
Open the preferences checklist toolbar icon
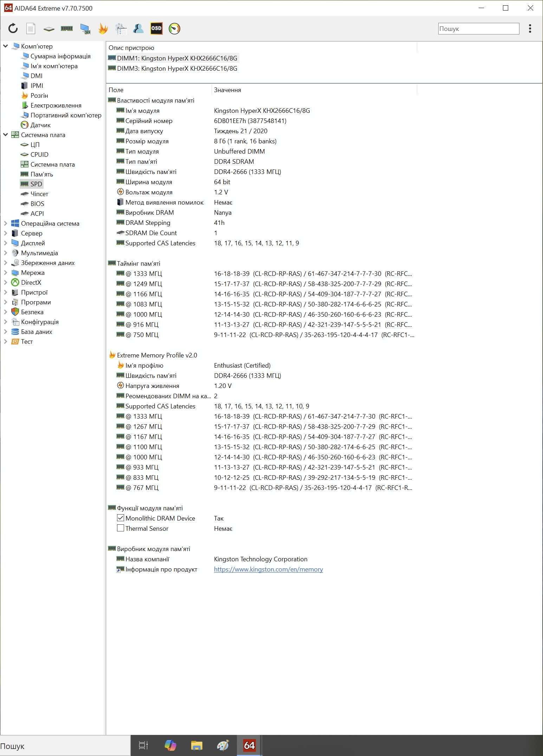pos(121,29)
